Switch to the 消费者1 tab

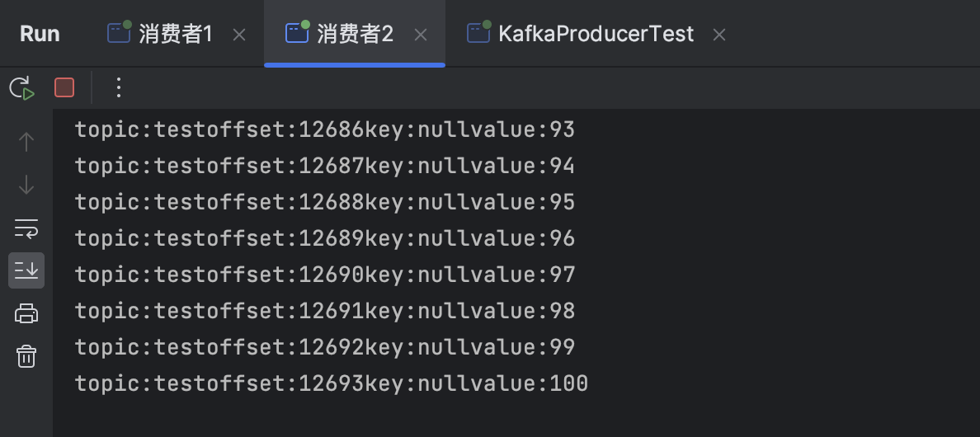click(x=175, y=34)
